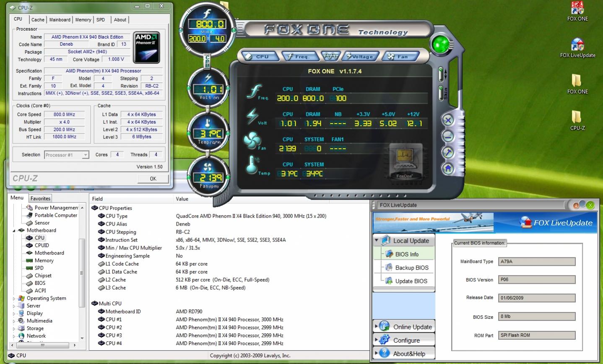Open the Processor #1 Selection dropdown
The width and height of the screenshot is (603, 364).
coord(67,155)
